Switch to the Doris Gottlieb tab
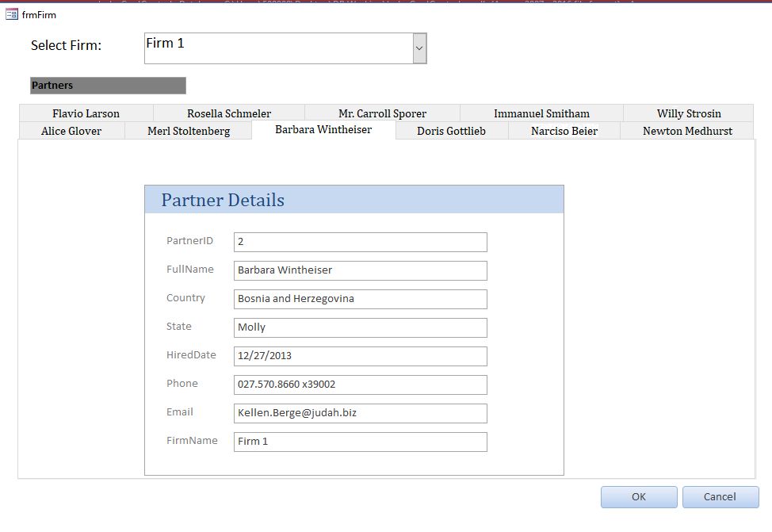Image resolution: width=772 pixels, height=532 pixels. (x=452, y=131)
